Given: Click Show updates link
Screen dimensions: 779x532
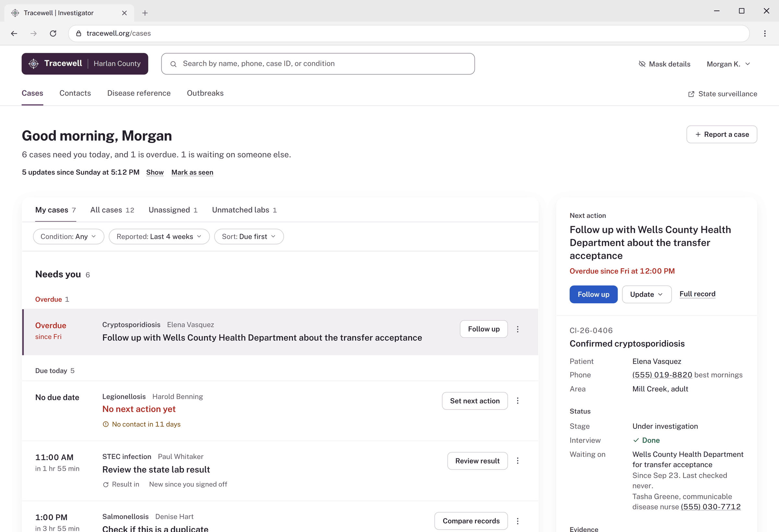Looking at the screenshot, I should [x=155, y=173].
